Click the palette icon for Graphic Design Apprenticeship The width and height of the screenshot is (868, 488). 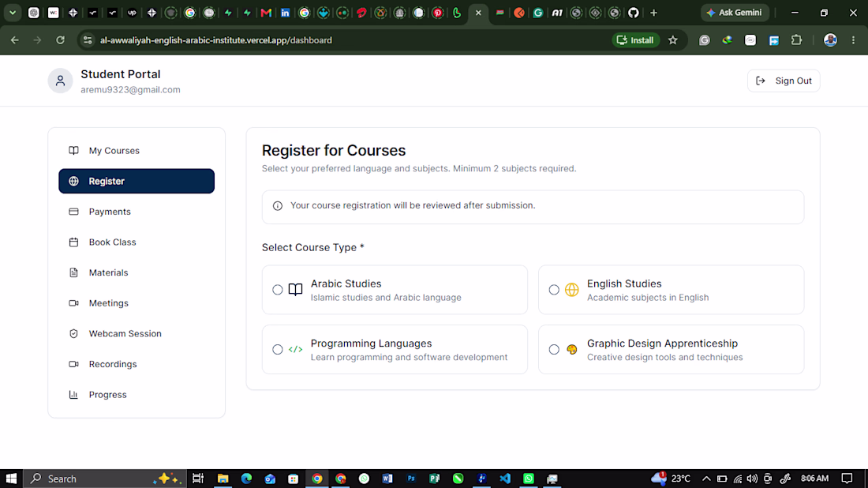click(572, 350)
